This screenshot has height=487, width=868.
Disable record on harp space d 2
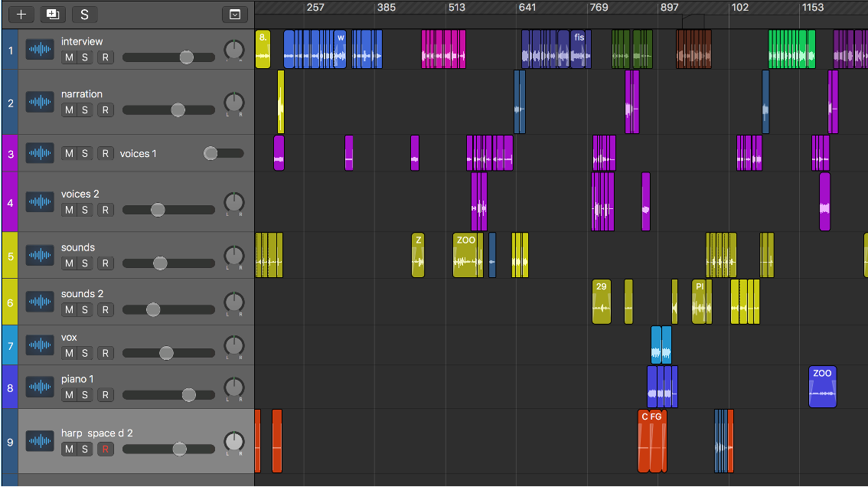point(106,449)
